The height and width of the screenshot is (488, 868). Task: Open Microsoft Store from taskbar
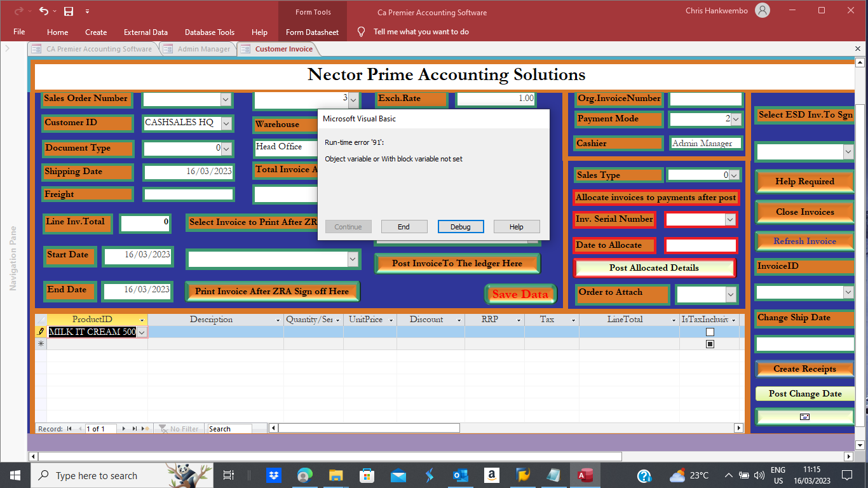pyautogui.click(x=367, y=475)
